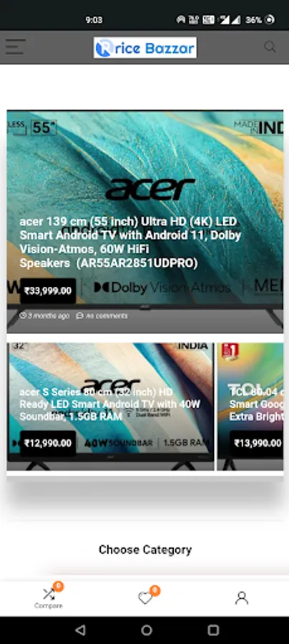
Task: Tap the Price Bazzar logo
Action: 145,48
